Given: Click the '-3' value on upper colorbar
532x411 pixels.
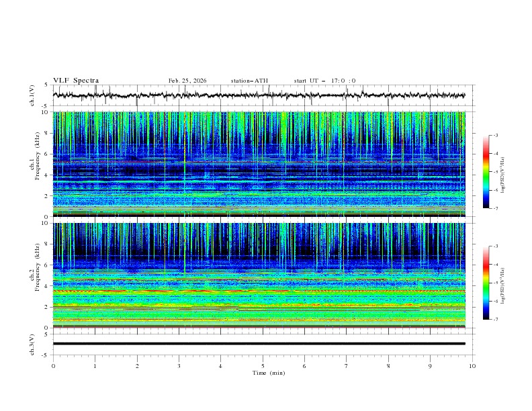Looking at the screenshot, I should point(495,135).
